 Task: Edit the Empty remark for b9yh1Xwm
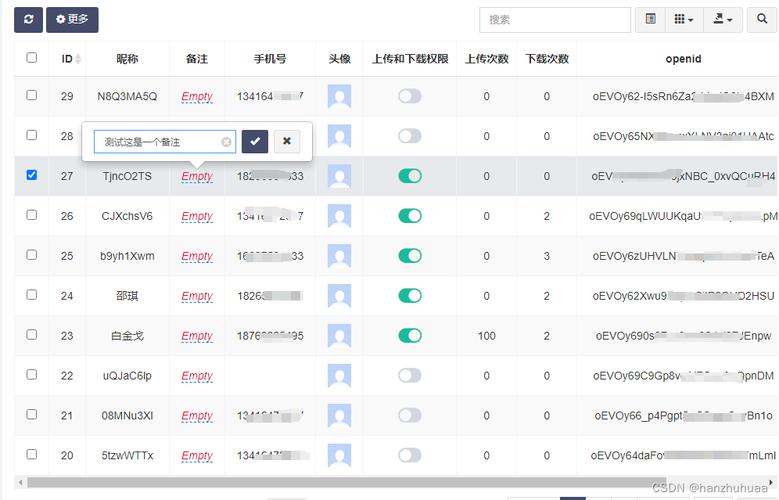[x=197, y=256]
